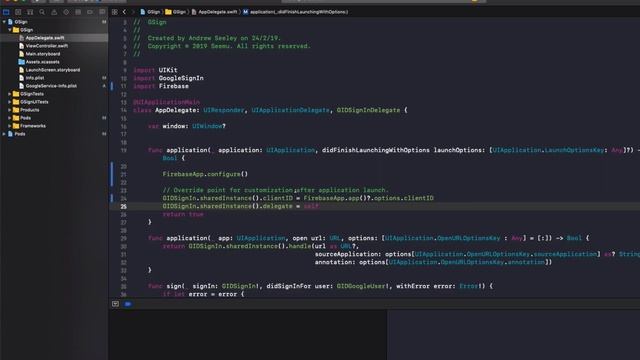Image resolution: width=640 pixels, height=360 pixels.
Task: Click 'self' on line 25
Action: click(x=311, y=207)
